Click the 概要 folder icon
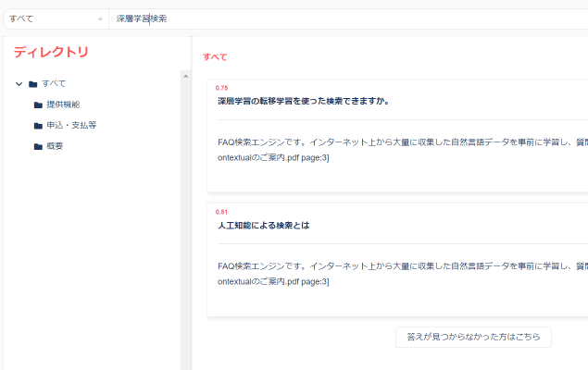The height and width of the screenshot is (370, 588). pos(38,146)
